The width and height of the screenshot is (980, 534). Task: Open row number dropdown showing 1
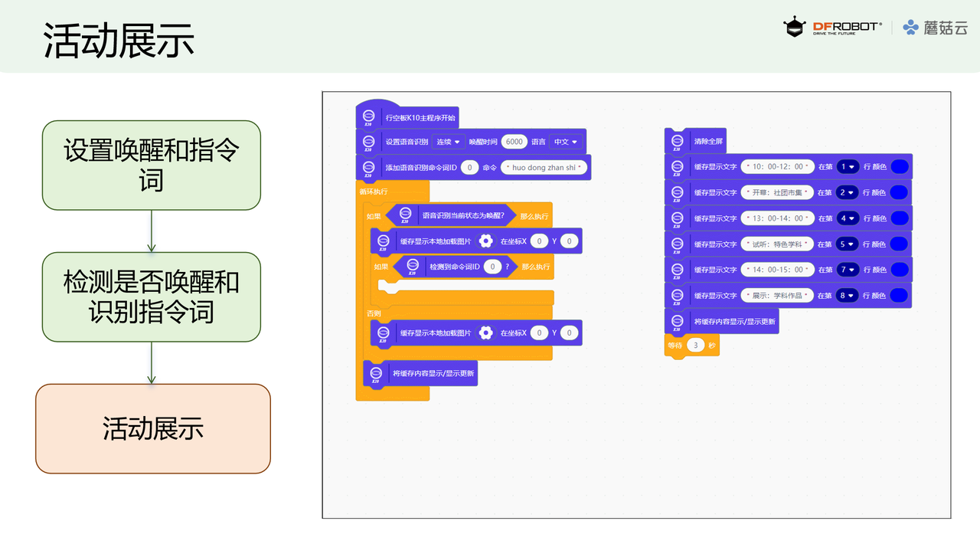coord(847,166)
